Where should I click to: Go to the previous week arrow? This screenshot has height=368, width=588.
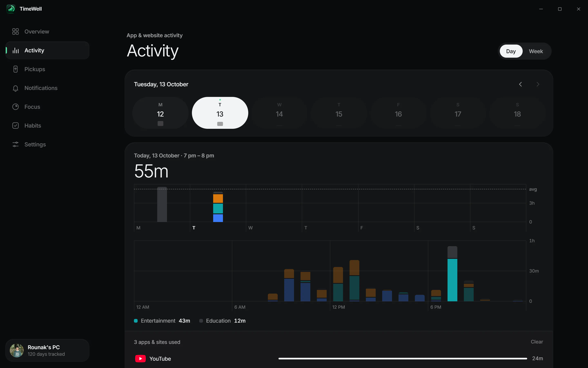(x=520, y=84)
